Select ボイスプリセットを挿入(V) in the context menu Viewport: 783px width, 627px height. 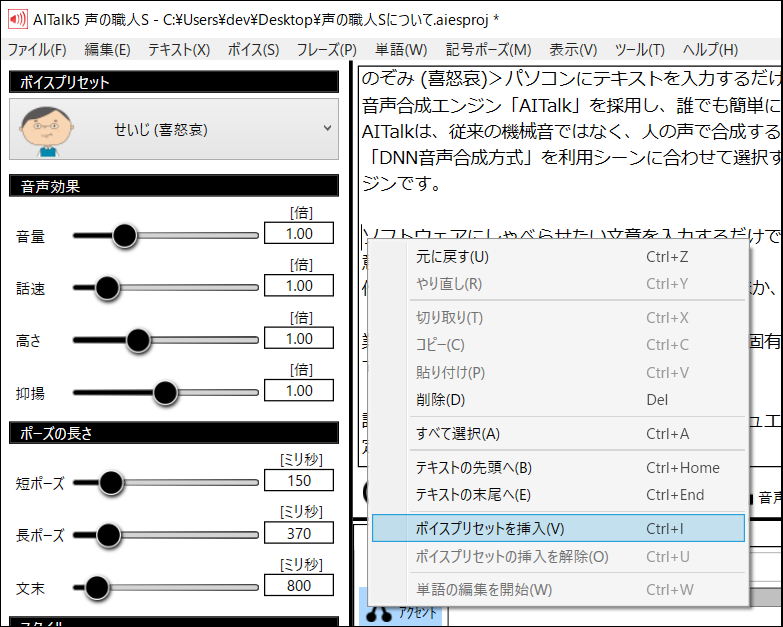pyautogui.click(x=558, y=528)
